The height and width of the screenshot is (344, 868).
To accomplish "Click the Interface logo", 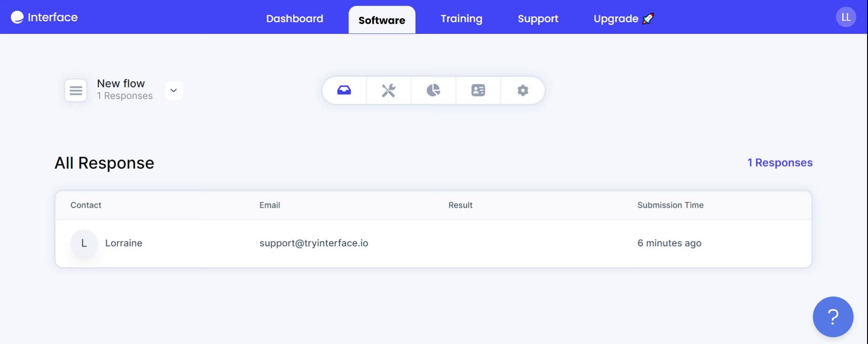I will tap(44, 17).
